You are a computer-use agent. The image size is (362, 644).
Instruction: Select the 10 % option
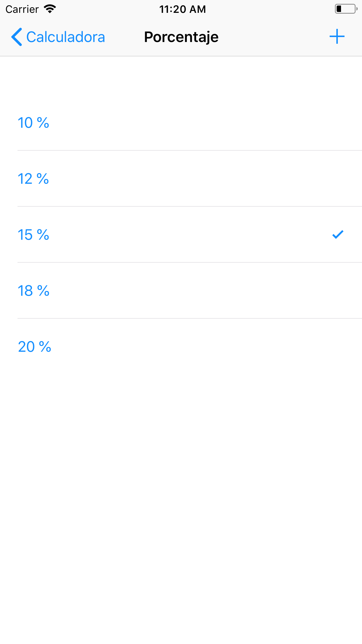click(117, 123)
